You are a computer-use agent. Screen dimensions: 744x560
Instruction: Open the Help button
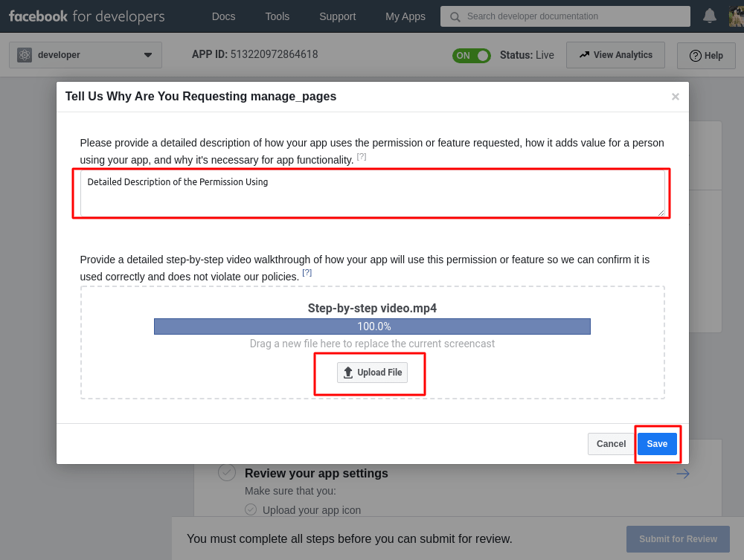click(706, 56)
